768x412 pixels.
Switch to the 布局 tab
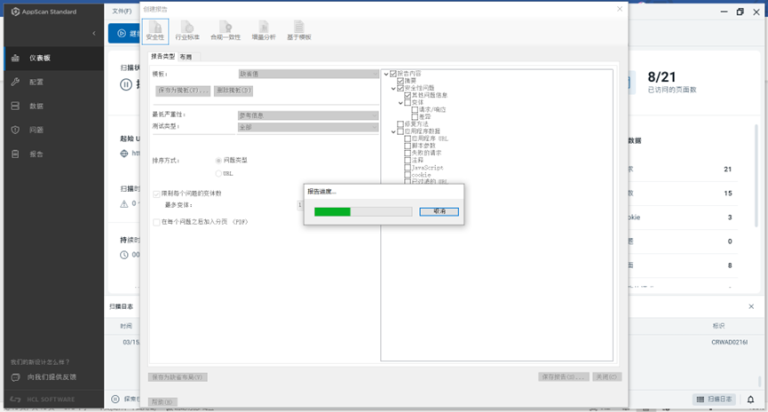186,57
